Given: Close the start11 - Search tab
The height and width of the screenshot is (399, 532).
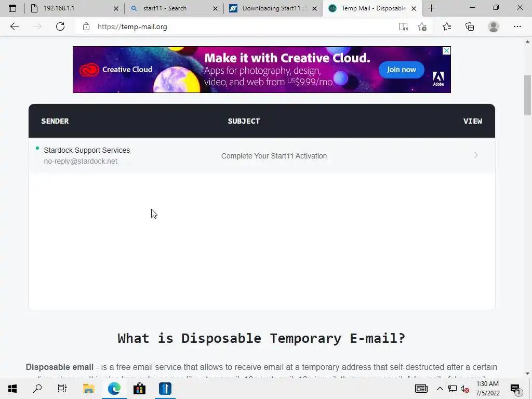Looking at the screenshot, I should 215,8.
